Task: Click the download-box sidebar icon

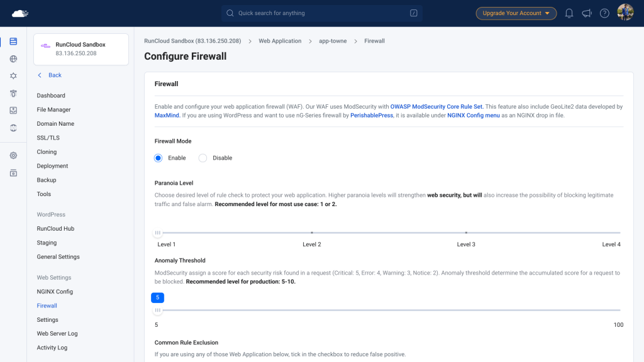Action: (14, 111)
